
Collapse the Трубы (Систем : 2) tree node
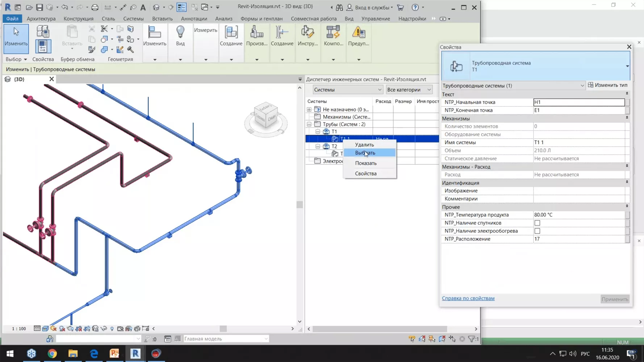[309, 124]
